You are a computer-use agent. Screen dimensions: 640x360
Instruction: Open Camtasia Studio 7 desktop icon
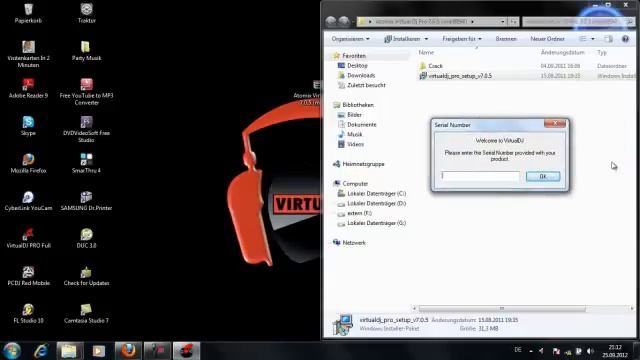coord(86,313)
